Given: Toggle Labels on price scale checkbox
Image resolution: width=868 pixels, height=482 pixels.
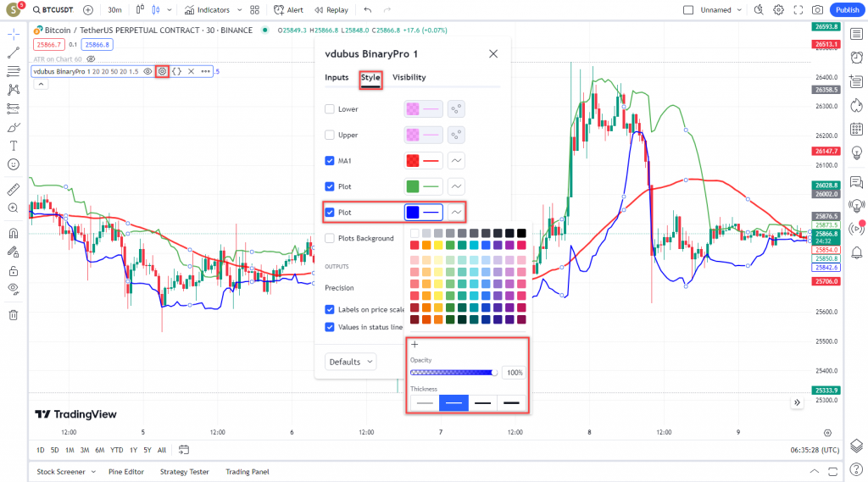Looking at the screenshot, I should pyautogui.click(x=330, y=309).
